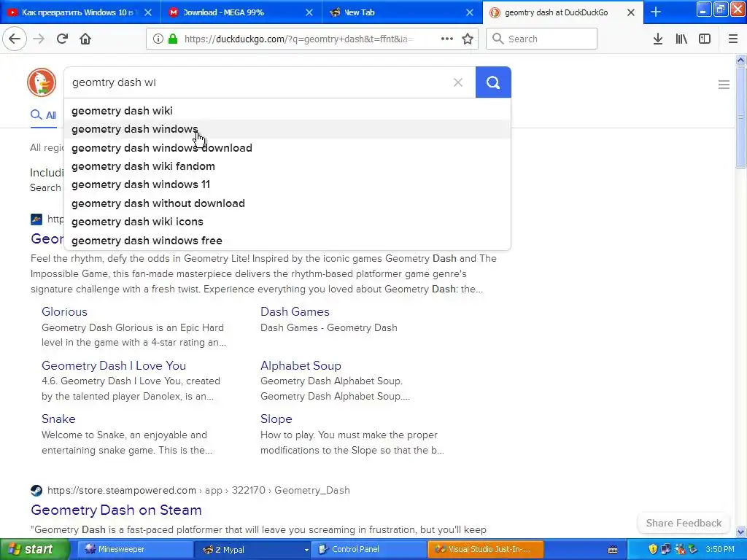The width and height of the screenshot is (747, 560).
Task: Open page actions three-dots menu
Action: tap(447, 39)
